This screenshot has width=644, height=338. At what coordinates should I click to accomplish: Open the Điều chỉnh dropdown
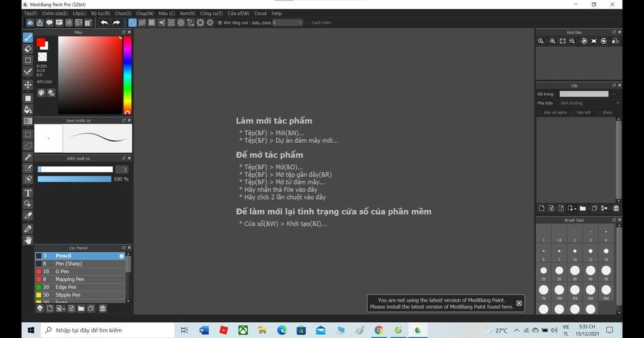(287, 23)
